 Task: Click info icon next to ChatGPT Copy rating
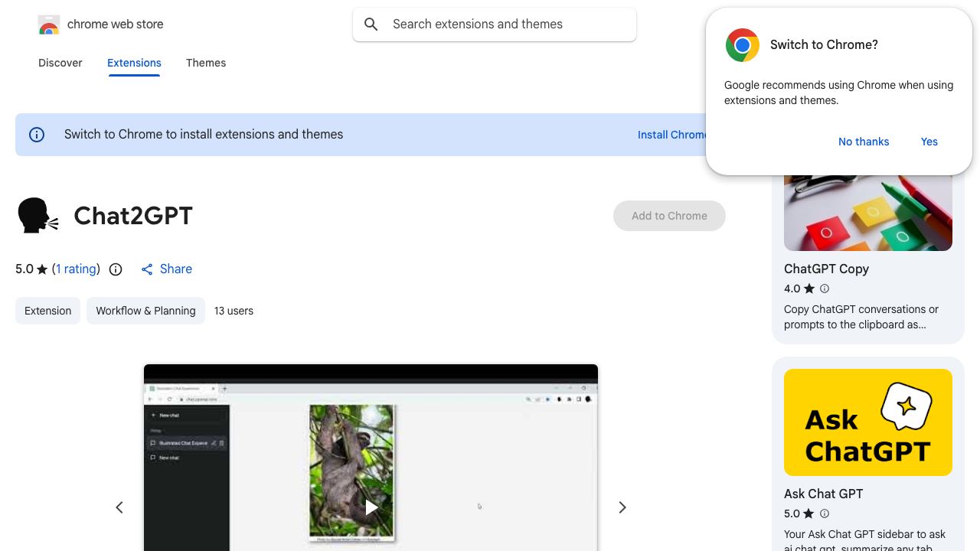tap(825, 289)
